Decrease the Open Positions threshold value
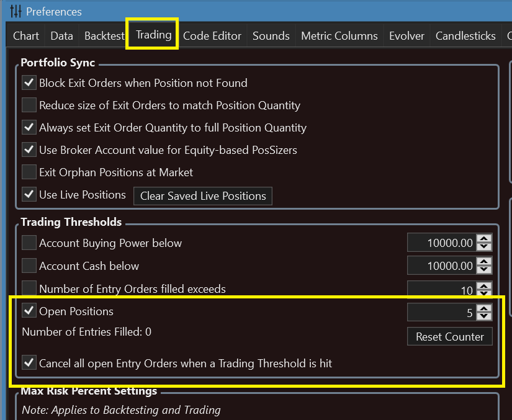Image resolution: width=512 pixels, height=420 pixels. coord(486,316)
